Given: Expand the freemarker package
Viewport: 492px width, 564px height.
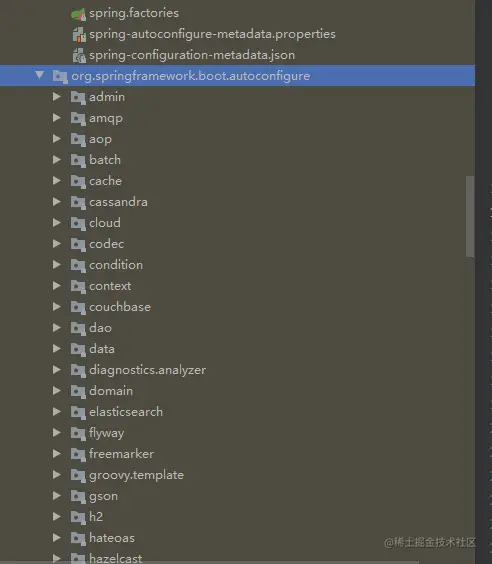Looking at the screenshot, I should pyautogui.click(x=57, y=453).
